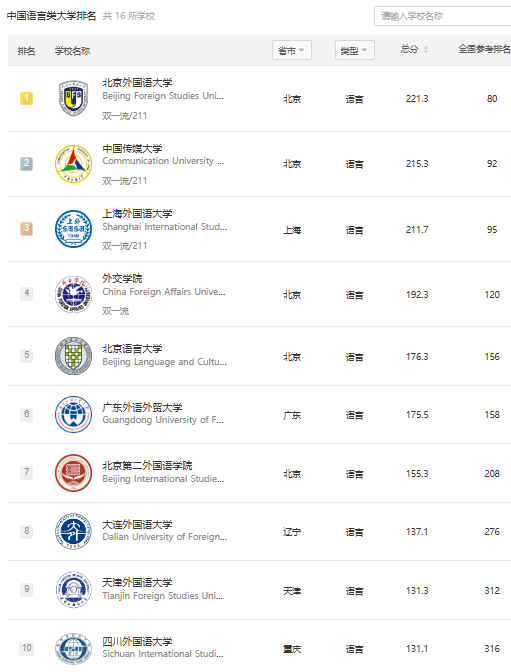Open the 省市 province filter dropdown
Viewport: 511px width, 672px height.
[292, 50]
